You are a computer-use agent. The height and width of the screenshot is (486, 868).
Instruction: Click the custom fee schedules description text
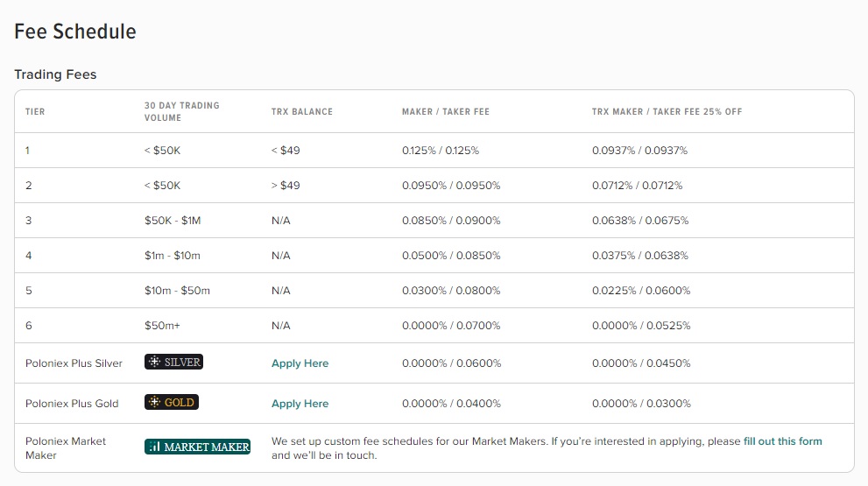pos(547,447)
